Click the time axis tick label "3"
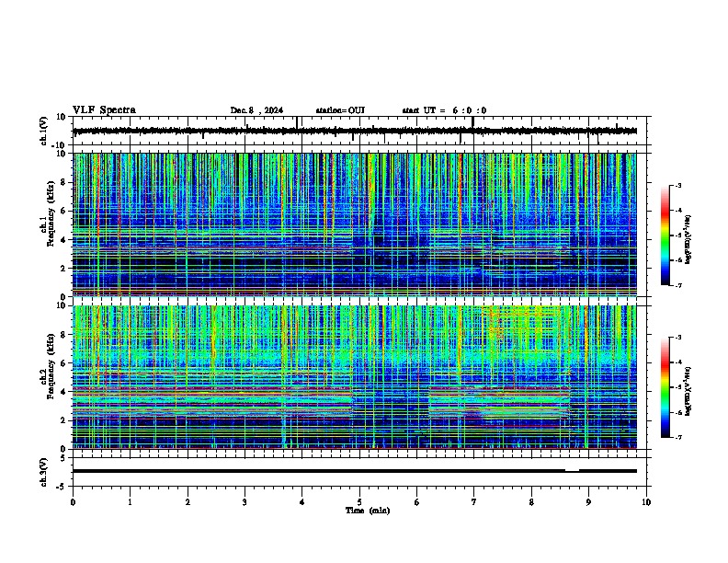The height and width of the screenshot is (563, 728). click(245, 502)
